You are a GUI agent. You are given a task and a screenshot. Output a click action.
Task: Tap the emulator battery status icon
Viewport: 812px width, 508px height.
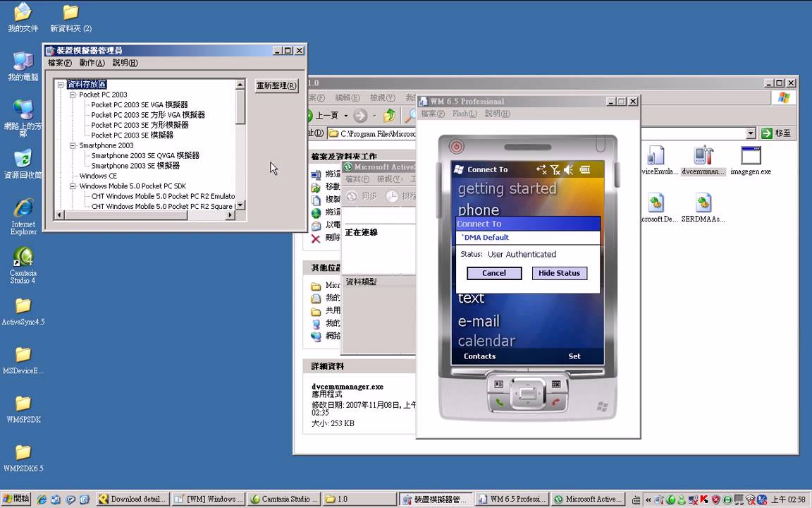pyautogui.click(x=585, y=169)
